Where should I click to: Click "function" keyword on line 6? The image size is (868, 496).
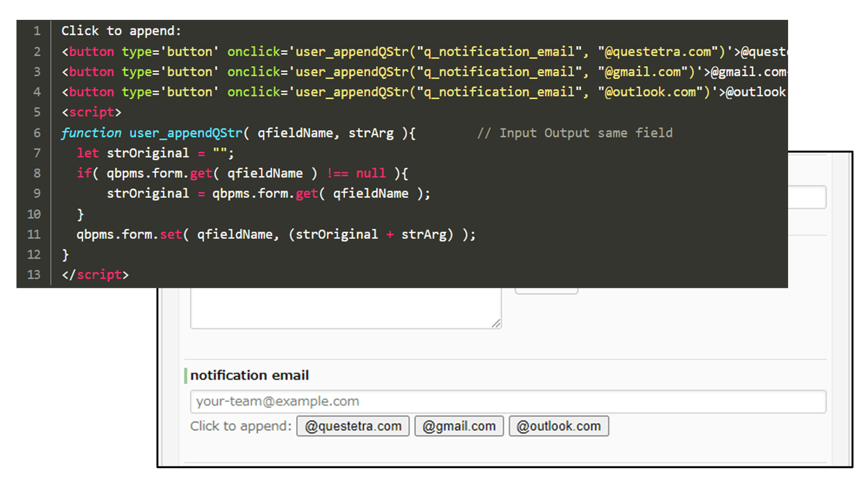pyautogui.click(x=91, y=133)
